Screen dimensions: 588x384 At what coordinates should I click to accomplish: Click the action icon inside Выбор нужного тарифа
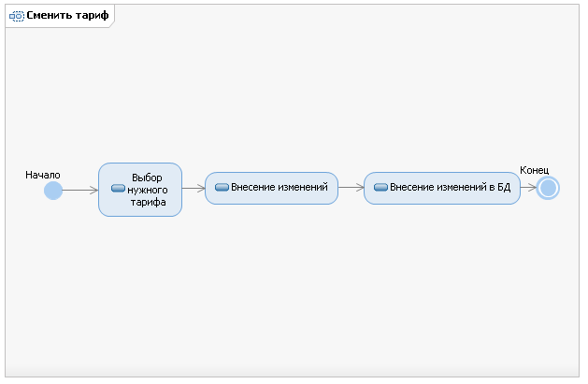118,188
